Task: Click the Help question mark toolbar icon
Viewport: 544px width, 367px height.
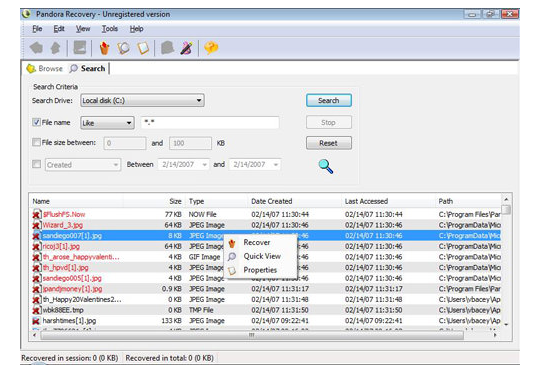Action: (x=211, y=48)
